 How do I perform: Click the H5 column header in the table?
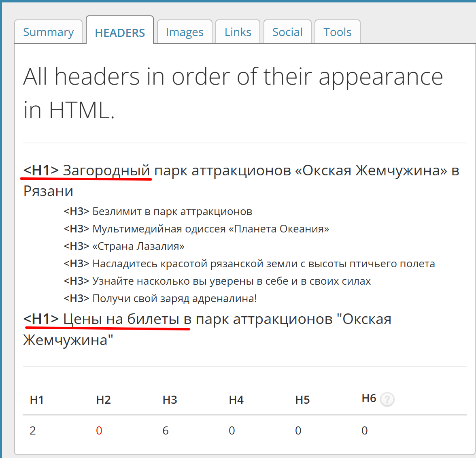click(302, 400)
